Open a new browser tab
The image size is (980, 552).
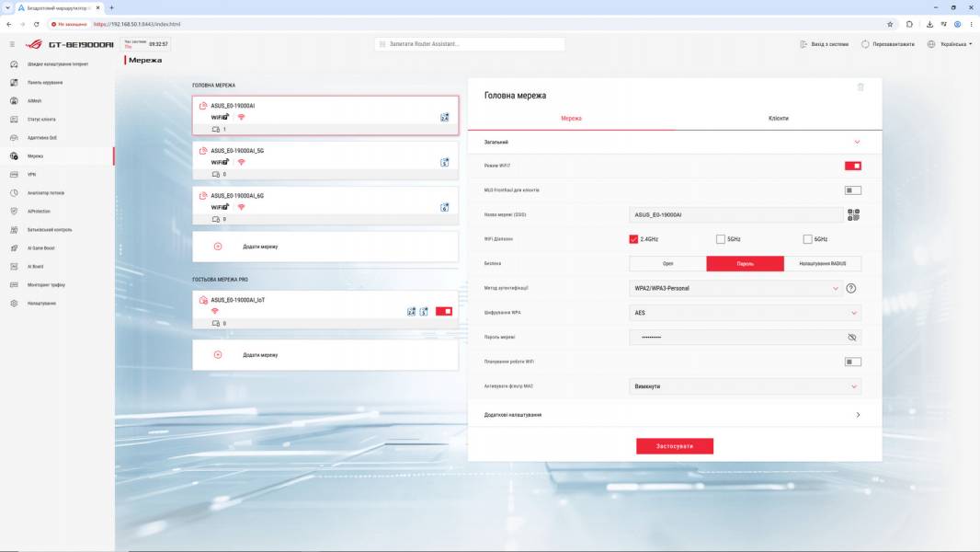(x=111, y=7)
